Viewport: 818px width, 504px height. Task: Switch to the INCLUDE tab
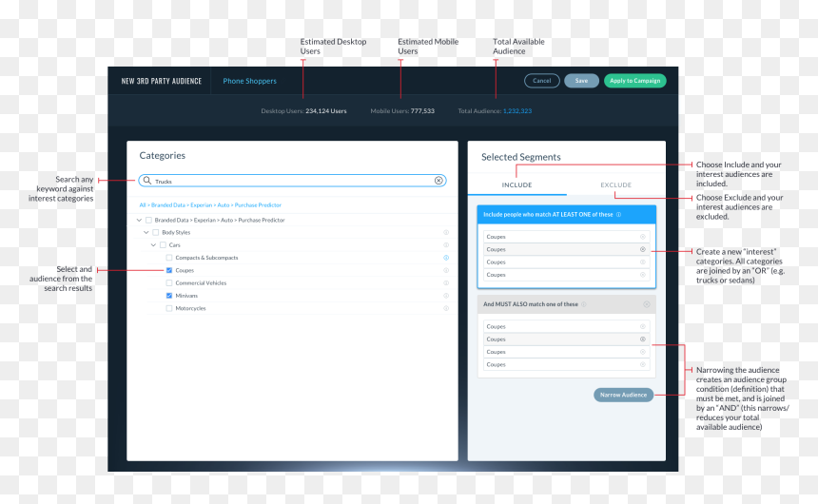point(516,185)
